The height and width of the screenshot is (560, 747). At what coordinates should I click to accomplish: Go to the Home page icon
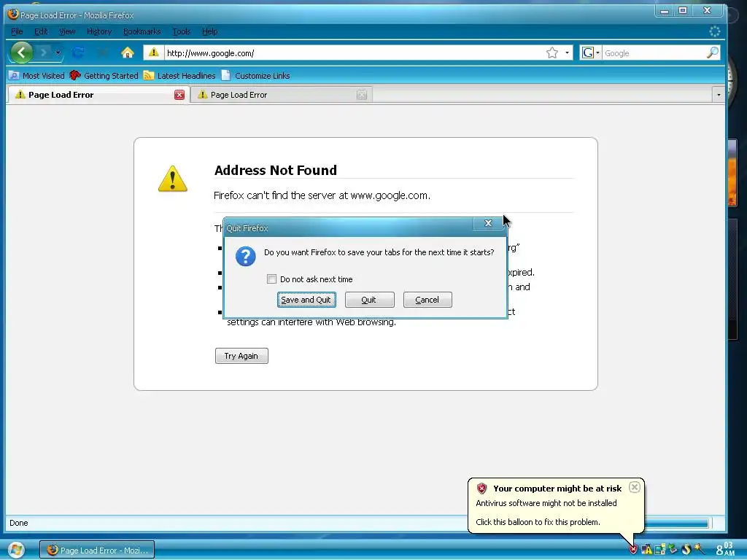pos(127,52)
